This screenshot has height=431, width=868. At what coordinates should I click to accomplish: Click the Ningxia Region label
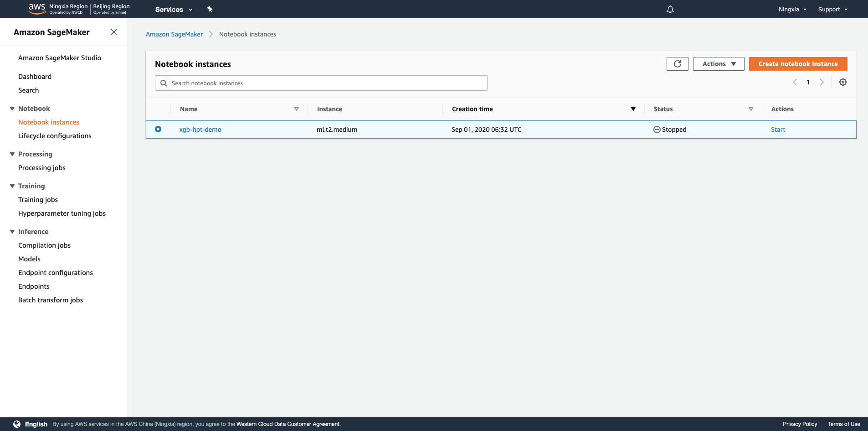68,6
